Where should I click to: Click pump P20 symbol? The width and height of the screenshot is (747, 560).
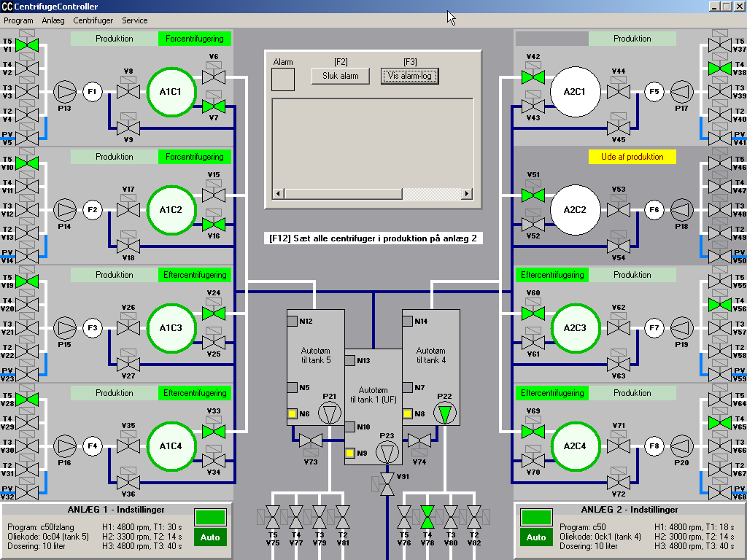pyautogui.click(x=682, y=446)
